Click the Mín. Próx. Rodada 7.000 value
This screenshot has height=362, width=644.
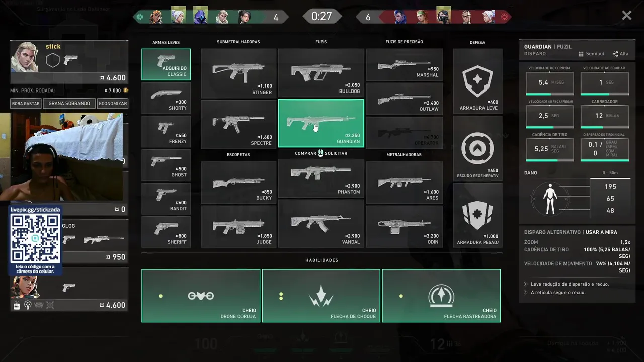113,90
